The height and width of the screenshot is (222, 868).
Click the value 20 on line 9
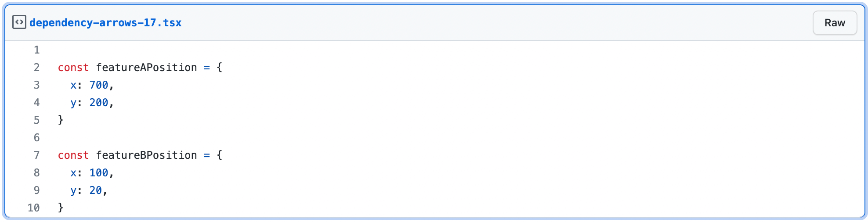tap(96, 190)
